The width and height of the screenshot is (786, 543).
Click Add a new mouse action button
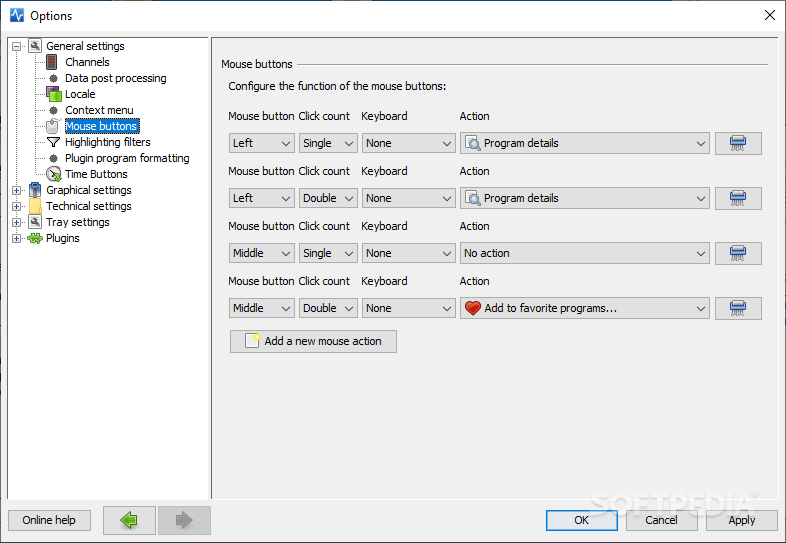click(x=313, y=341)
